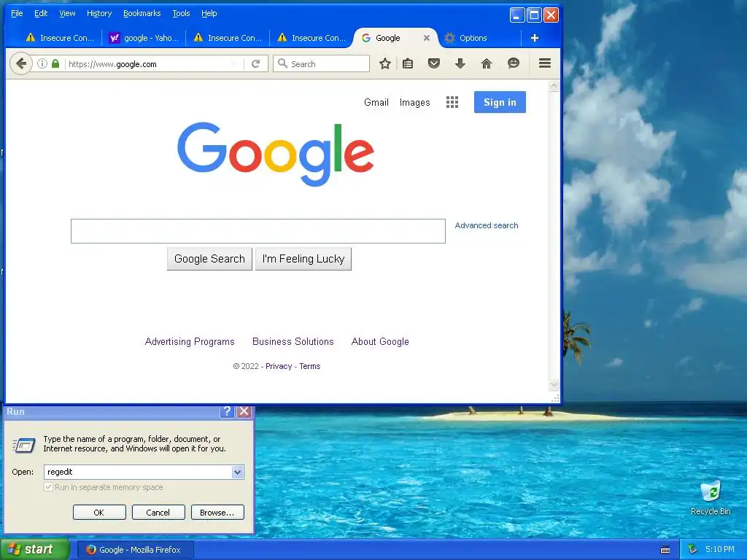Reload the page with refresh icon

point(256,63)
